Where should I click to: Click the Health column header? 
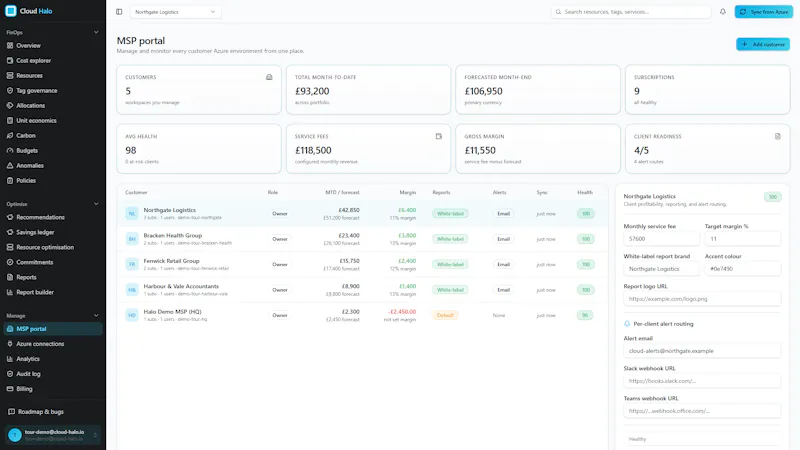click(585, 192)
